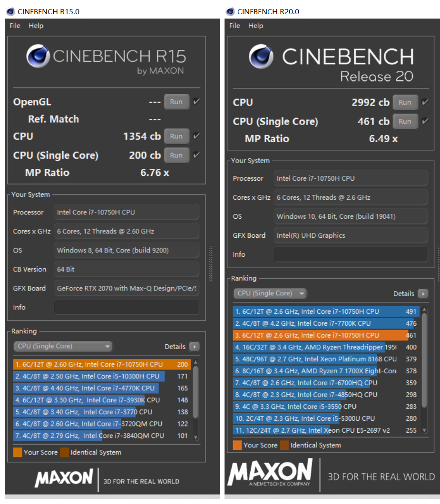Select R15 ranking row Core i7-3840QM
Viewport: 440px width, 504px height.
[102, 436]
